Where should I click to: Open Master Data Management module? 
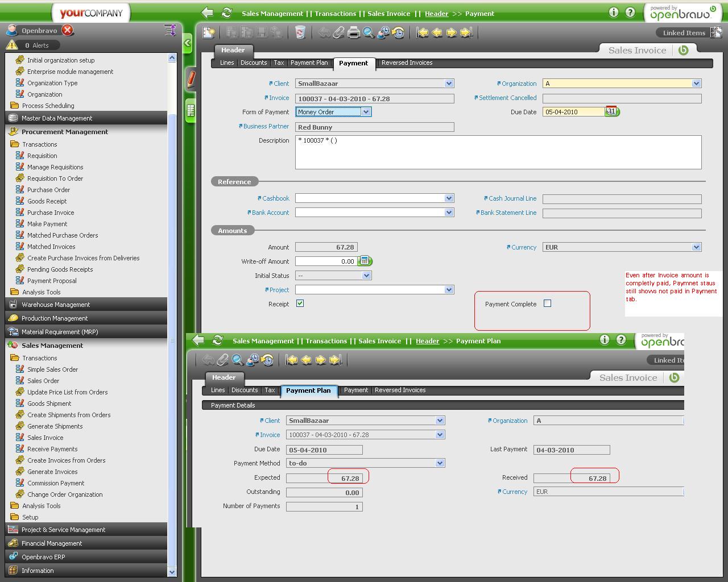(x=86, y=118)
